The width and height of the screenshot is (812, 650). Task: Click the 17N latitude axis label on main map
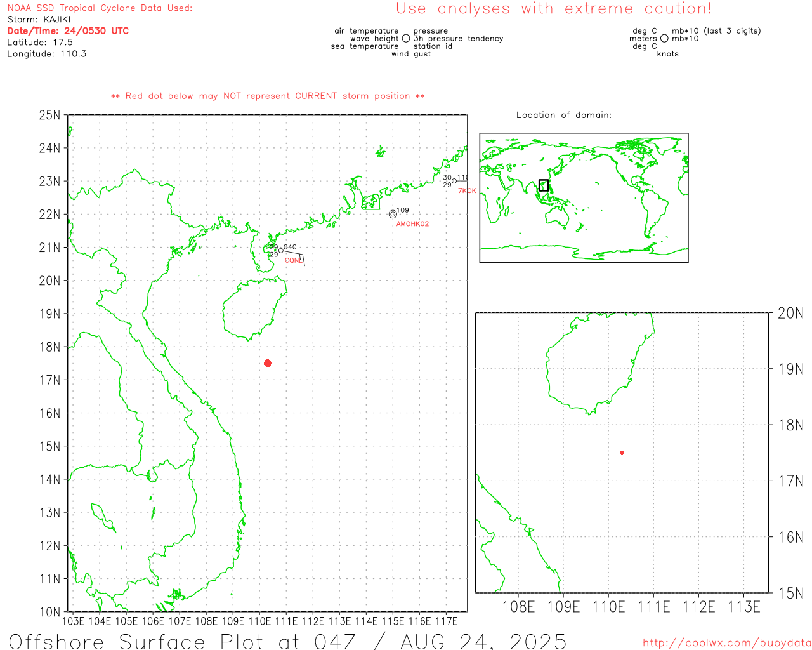click(49, 380)
